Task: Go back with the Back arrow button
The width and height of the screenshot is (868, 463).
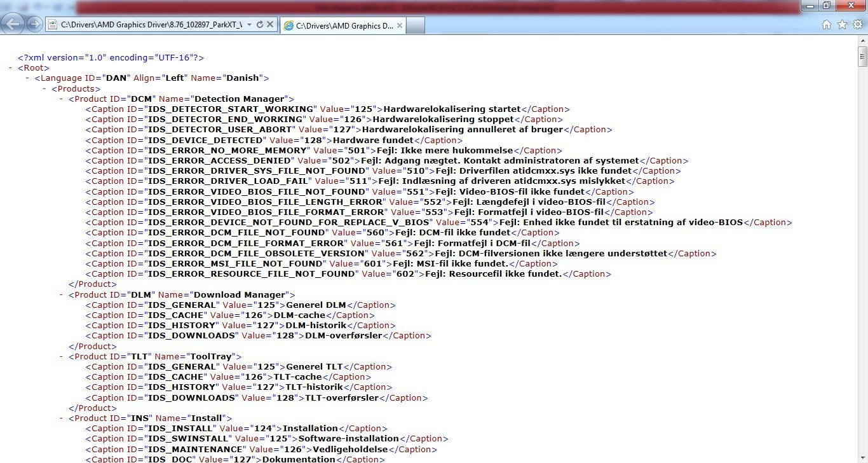Action: coord(14,24)
